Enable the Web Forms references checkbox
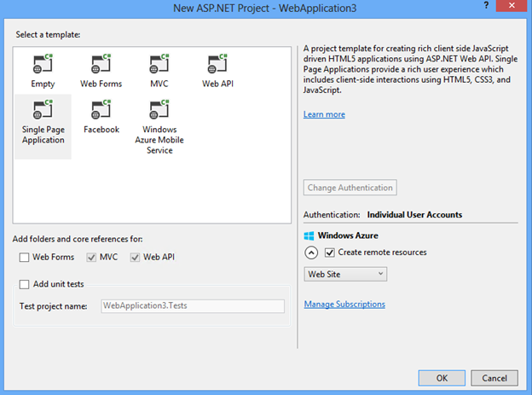Screen dimensions: 532x395 click(x=24, y=257)
